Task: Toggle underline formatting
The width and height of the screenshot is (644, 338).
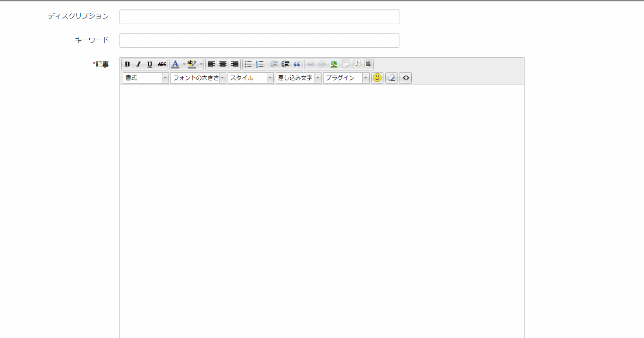Action: pos(150,64)
